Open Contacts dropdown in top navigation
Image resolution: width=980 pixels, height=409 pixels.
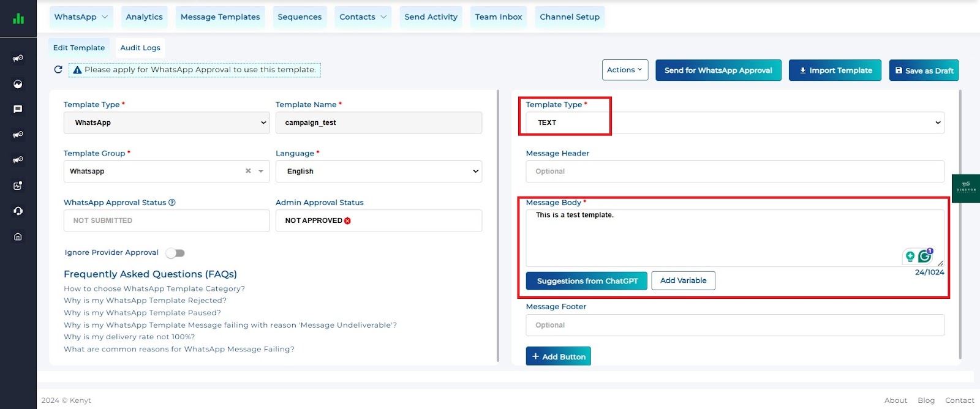363,17
